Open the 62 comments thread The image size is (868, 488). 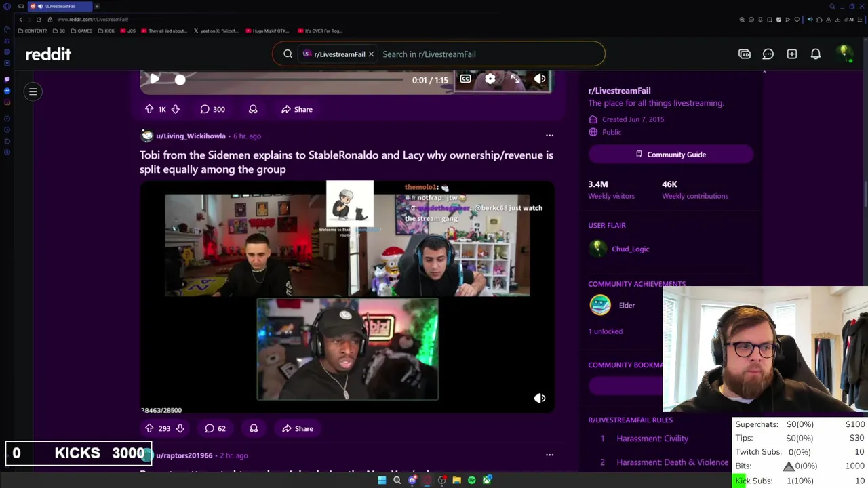(x=216, y=428)
